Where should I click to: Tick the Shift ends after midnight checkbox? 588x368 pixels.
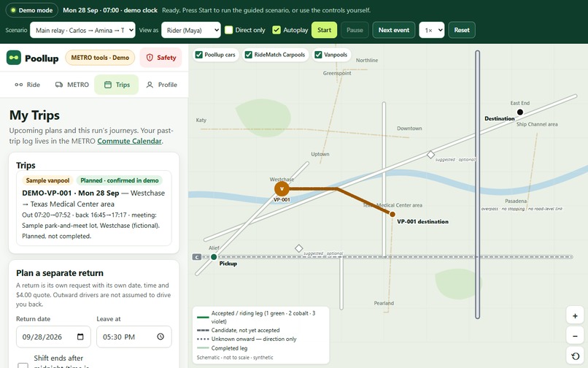(x=23, y=365)
